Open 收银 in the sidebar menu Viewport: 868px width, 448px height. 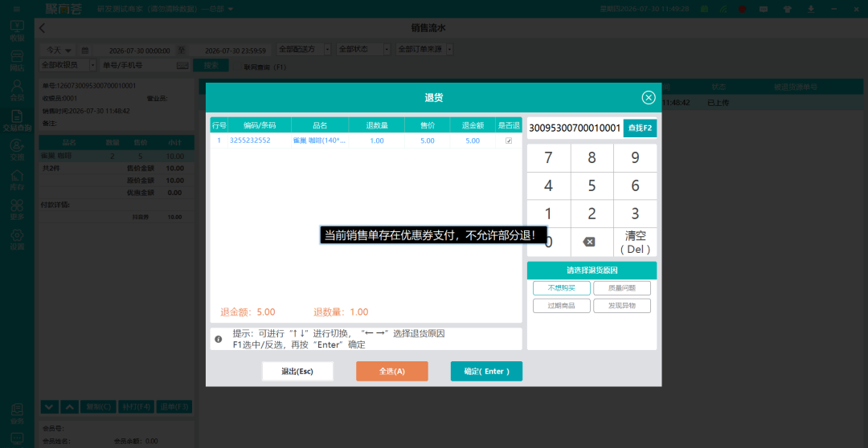[x=17, y=31]
